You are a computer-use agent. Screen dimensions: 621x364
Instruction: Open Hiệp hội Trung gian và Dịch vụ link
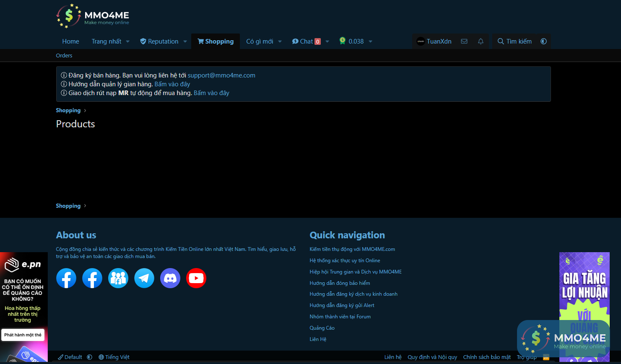(356, 272)
